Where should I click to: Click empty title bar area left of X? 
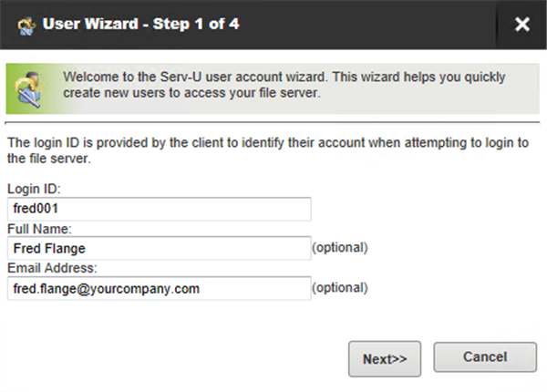[x=366, y=25]
